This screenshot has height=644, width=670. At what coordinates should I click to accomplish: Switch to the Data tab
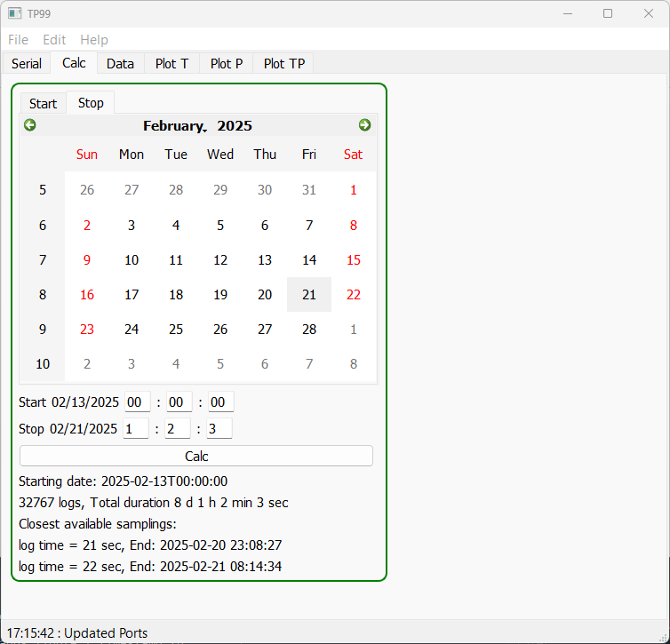point(121,64)
